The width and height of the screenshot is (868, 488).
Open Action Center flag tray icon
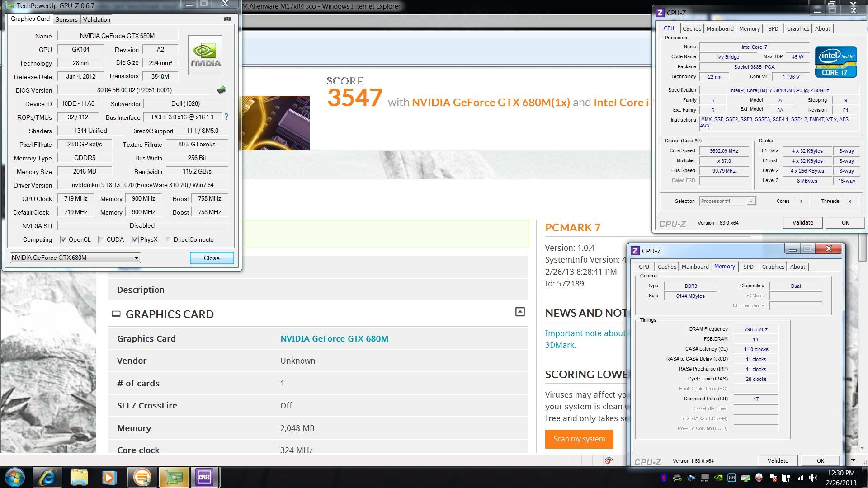tap(773, 478)
